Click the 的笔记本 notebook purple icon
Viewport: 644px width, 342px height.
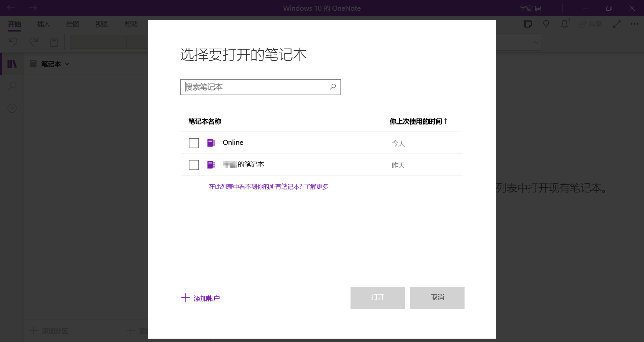pyautogui.click(x=211, y=165)
